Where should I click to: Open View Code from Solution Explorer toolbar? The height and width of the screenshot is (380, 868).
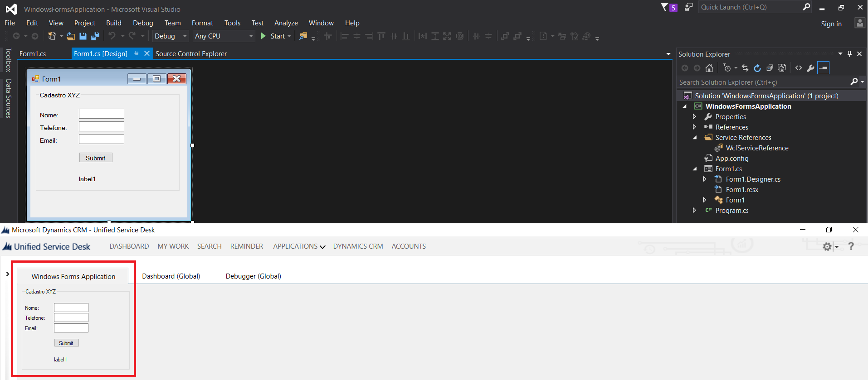click(x=799, y=68)
